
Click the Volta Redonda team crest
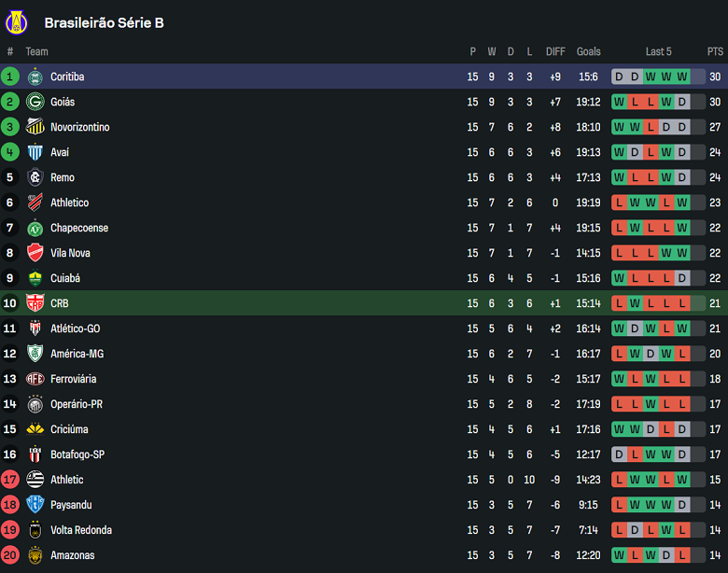pos(35,530)
